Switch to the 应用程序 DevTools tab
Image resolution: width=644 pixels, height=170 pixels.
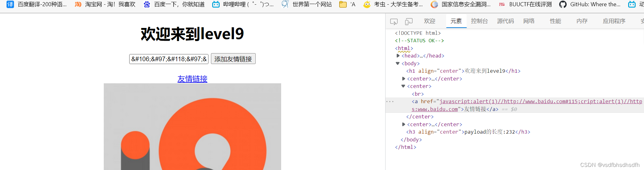click(x=614, y=21)
